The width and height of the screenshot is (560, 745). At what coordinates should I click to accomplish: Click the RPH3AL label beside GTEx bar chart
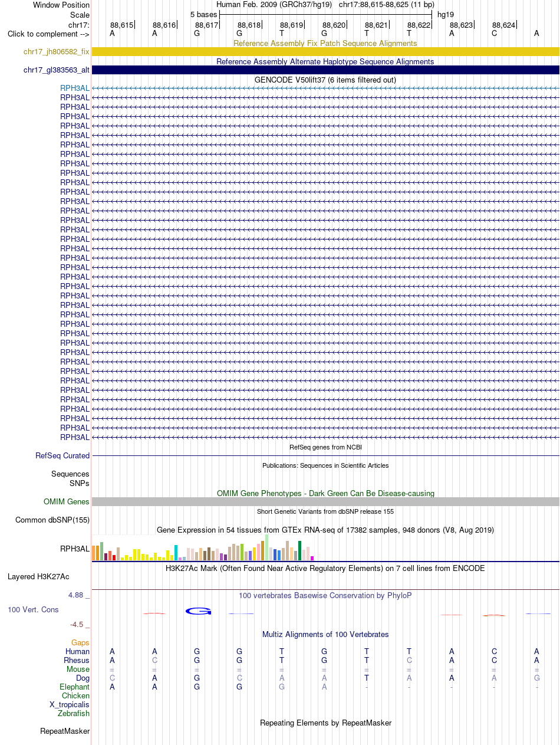pos(75,549)
